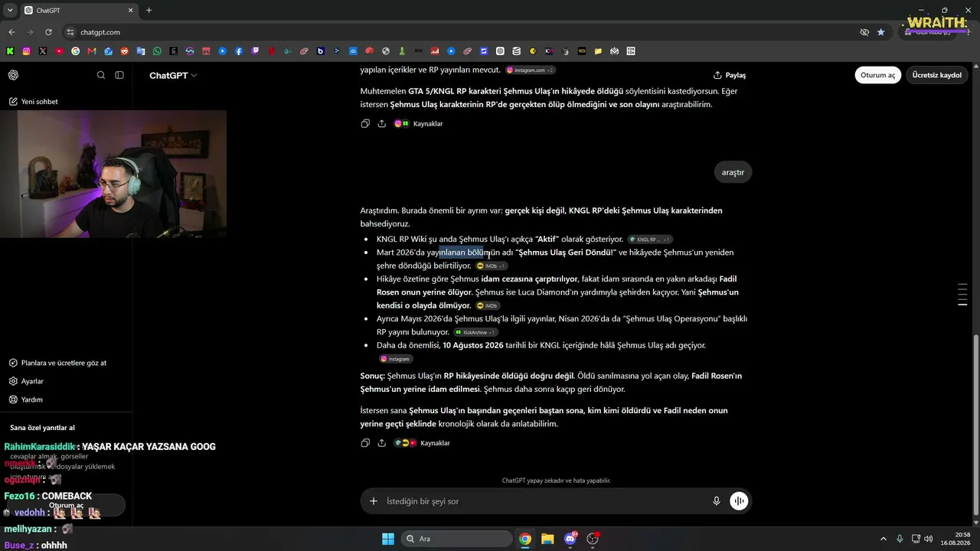This screenshot has height=551, width=980.
Task: Toggle the sidebar collapse icon
Action: pos(119,75)
